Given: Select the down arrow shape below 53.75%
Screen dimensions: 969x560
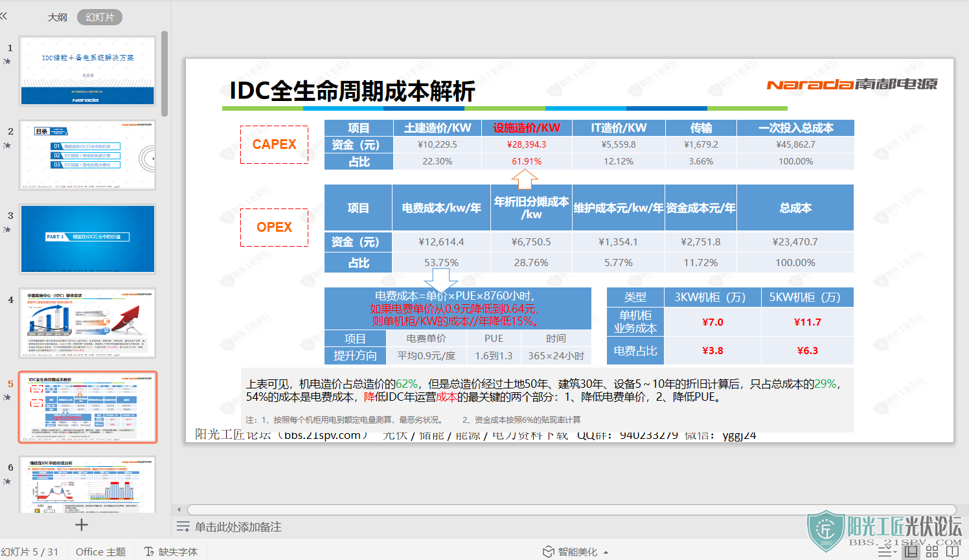Looking at the screenshot, I should pos(441,281).
